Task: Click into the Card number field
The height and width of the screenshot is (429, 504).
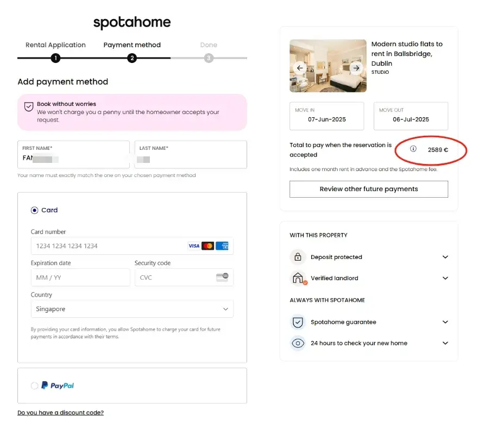Action: pos(109,246)
